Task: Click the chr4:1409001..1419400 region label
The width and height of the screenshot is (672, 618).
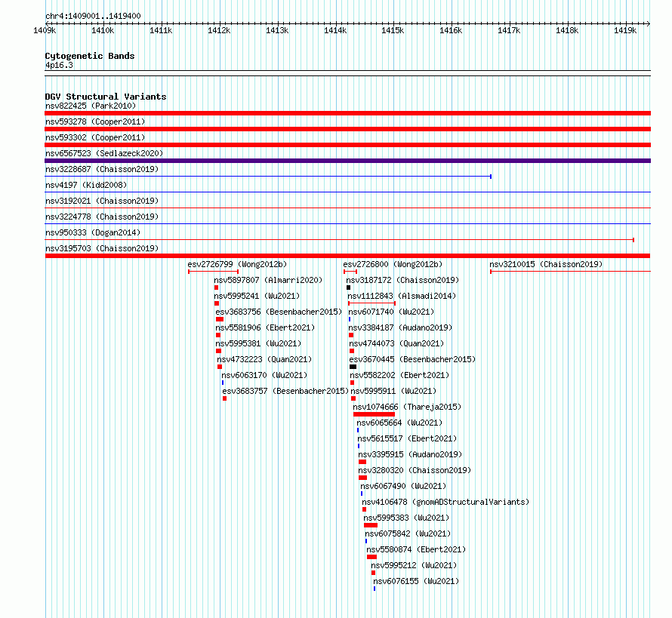Action: pyautogui.click(x=93, y=17)
